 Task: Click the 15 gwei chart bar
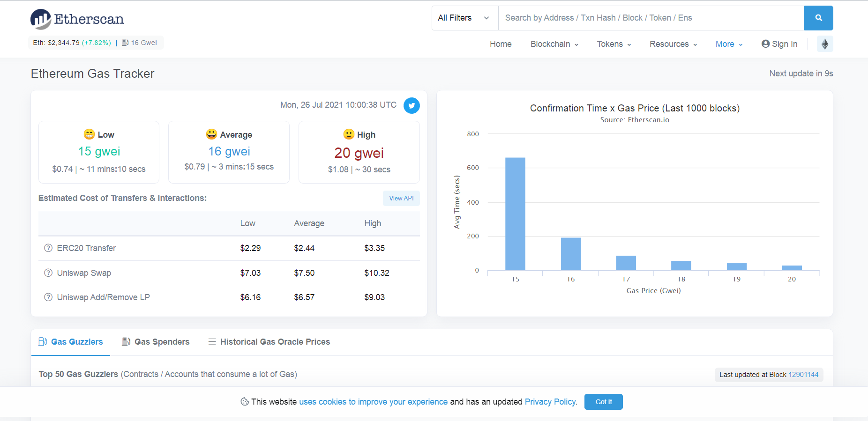515,214
